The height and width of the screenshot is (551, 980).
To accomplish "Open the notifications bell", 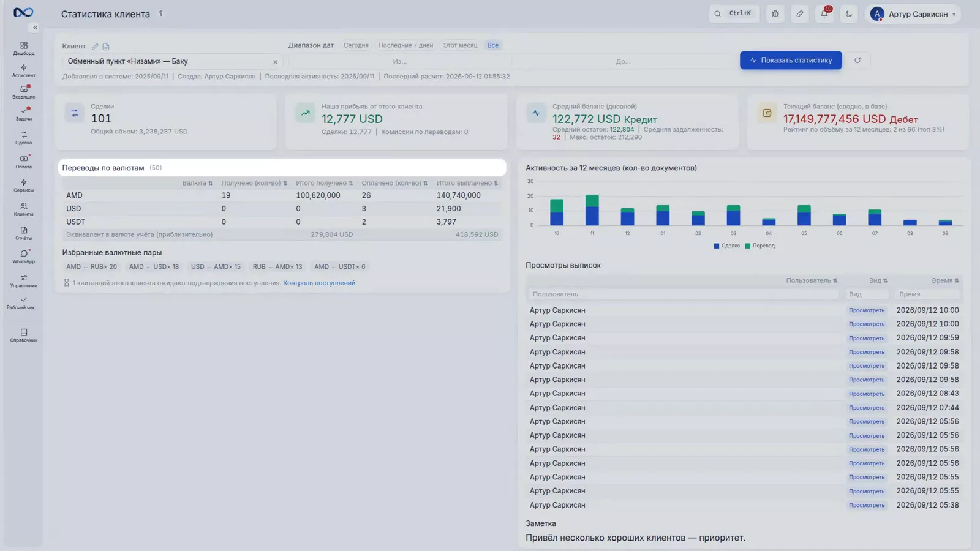I will (x=824, y=13).
